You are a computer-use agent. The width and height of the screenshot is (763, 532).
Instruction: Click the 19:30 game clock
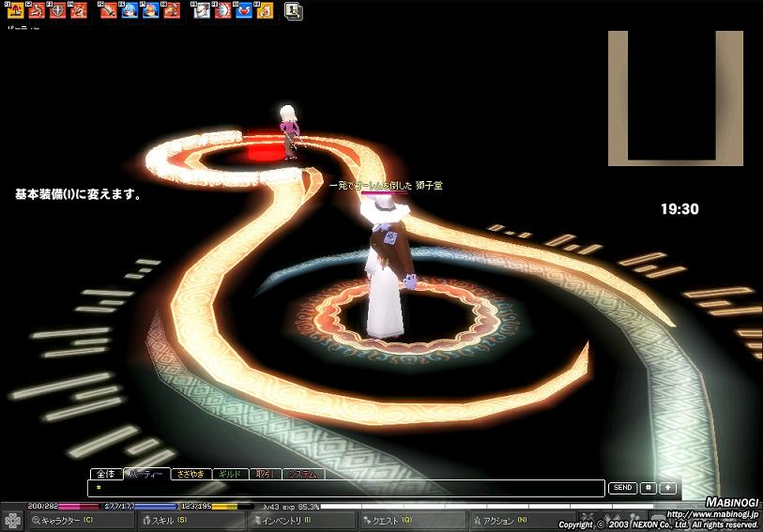(679, 209)
